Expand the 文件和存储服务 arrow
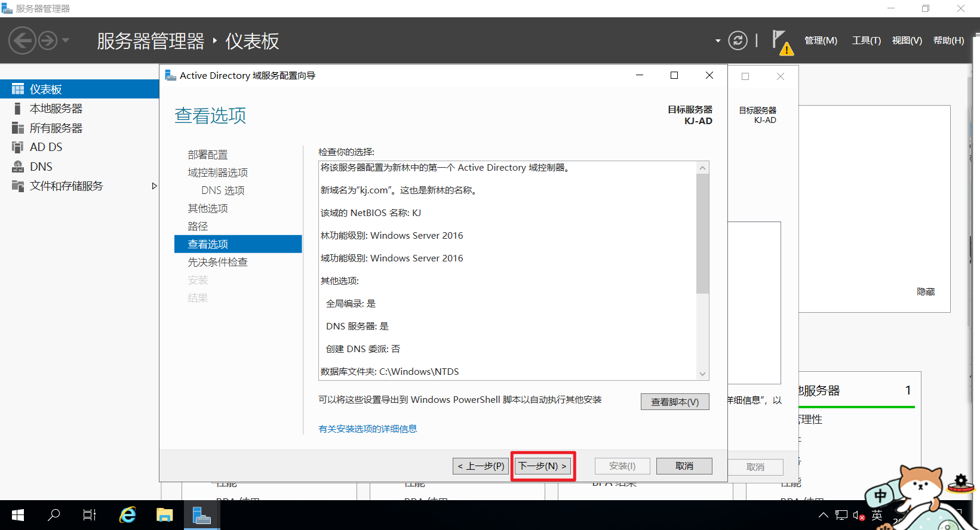 154,186
